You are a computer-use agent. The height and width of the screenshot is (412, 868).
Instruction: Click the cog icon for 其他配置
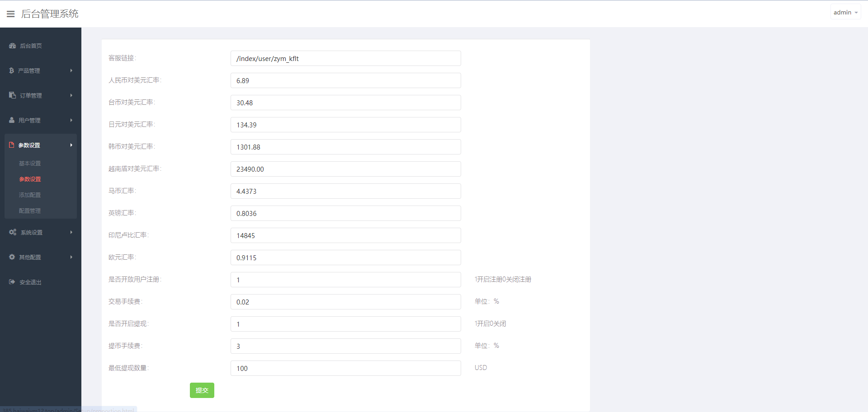click(x=12, y=257)
